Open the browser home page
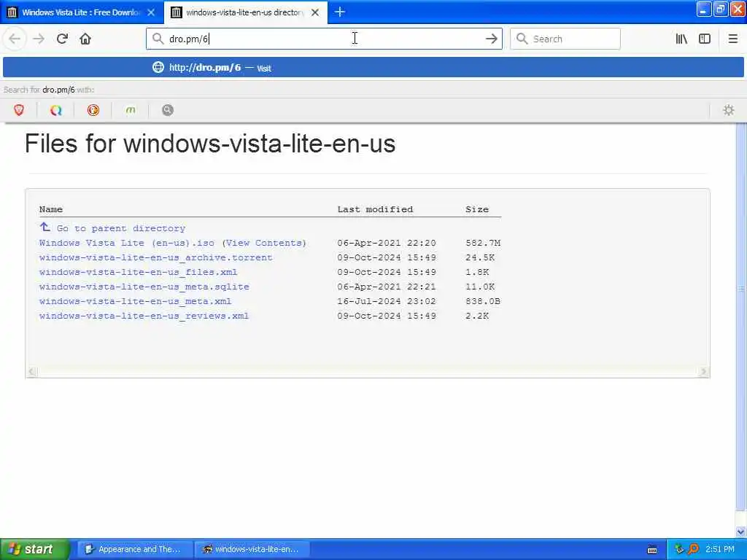 (85, 39)
